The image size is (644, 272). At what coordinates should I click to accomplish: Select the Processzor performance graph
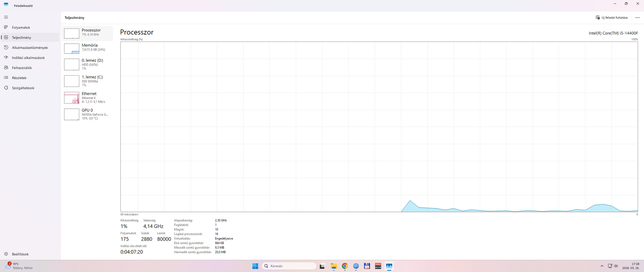pyautogui.click(x=88, y=33)
